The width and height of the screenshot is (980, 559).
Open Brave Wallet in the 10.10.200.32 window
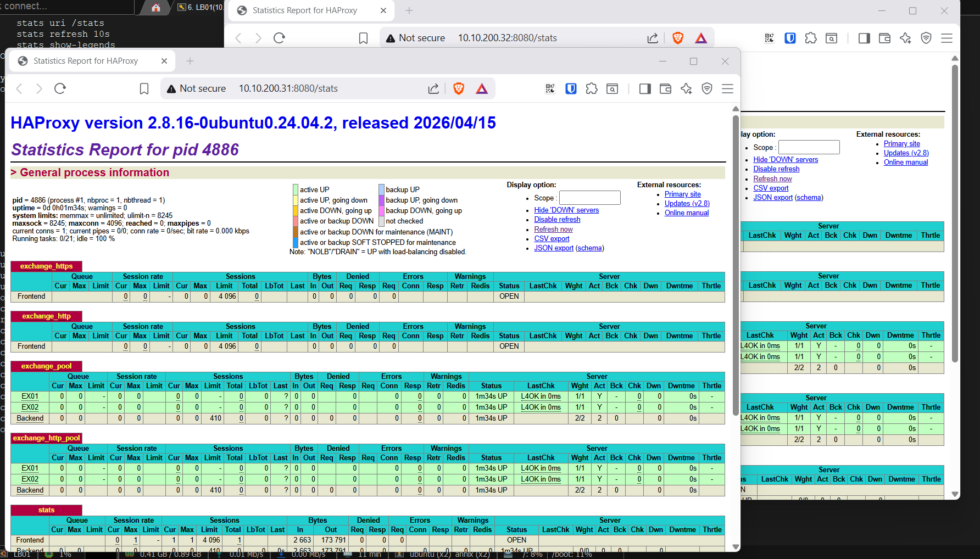[x=884, y=38]
